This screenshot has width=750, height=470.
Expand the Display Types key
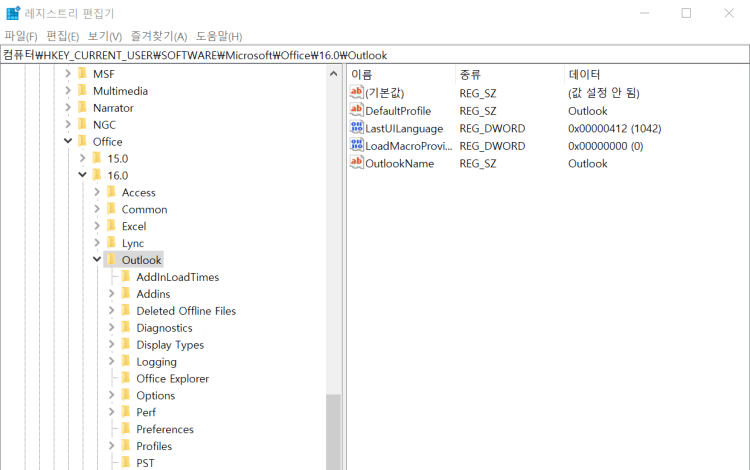111,344
